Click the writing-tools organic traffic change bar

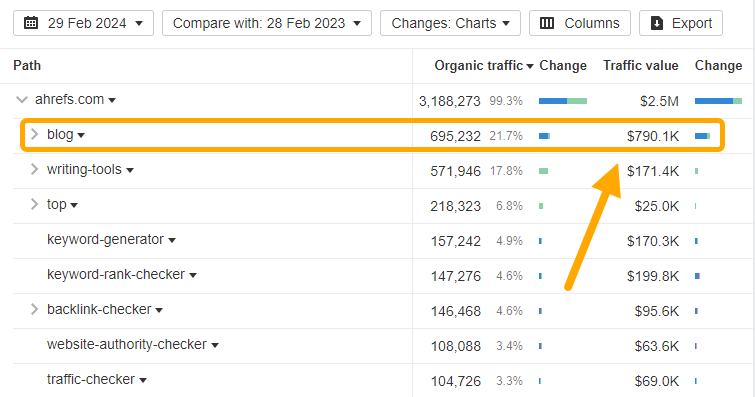544,171
